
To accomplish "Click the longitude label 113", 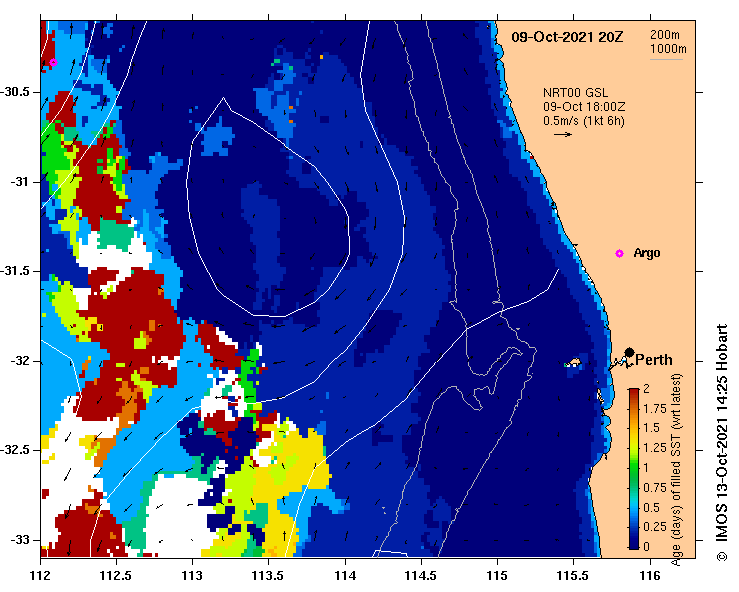I will (192, 576).
